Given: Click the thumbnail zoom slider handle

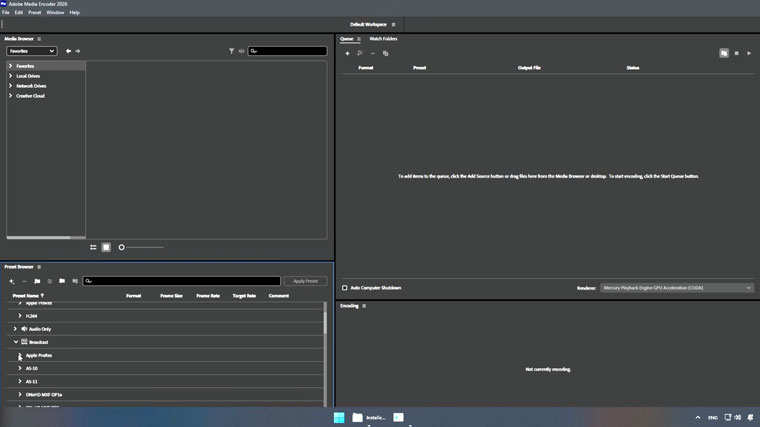Looking at the screenshot, I should coord(122,247).
